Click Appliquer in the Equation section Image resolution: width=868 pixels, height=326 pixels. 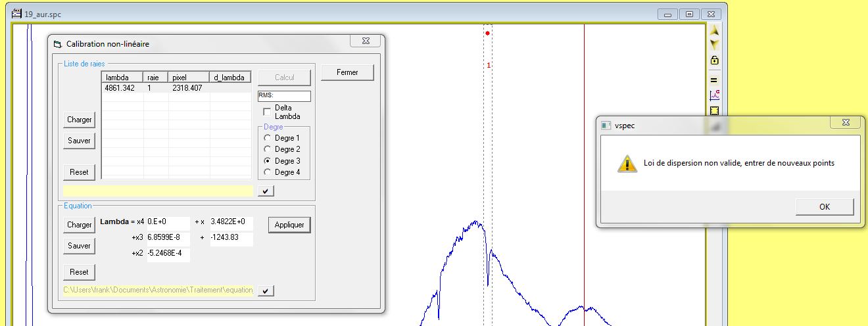tap(289, 225)
